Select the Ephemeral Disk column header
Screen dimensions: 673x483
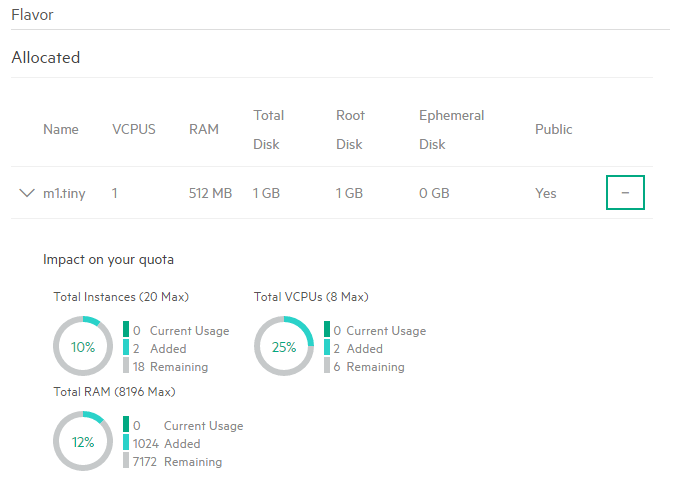pos(452,130)
